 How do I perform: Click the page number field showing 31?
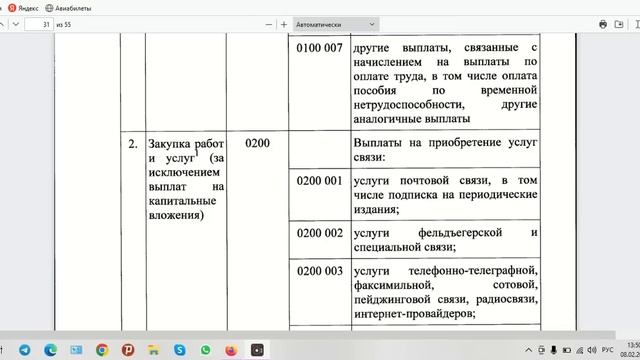[x=39, y=24]
